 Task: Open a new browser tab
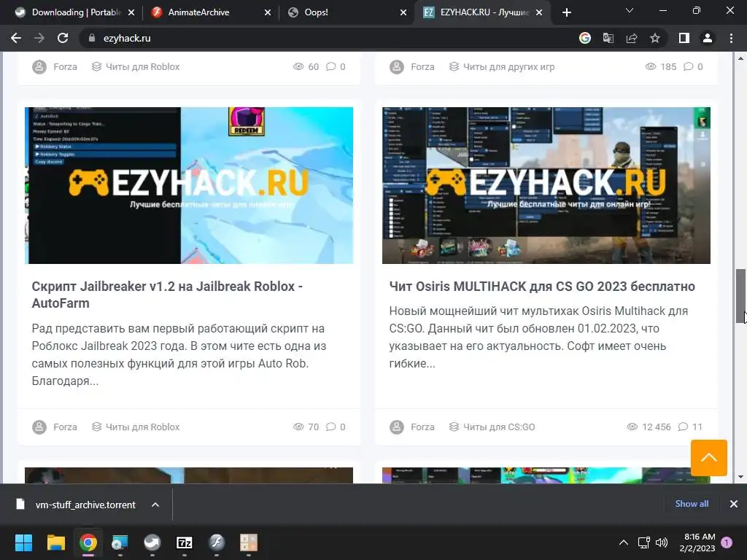coord(566,12)
